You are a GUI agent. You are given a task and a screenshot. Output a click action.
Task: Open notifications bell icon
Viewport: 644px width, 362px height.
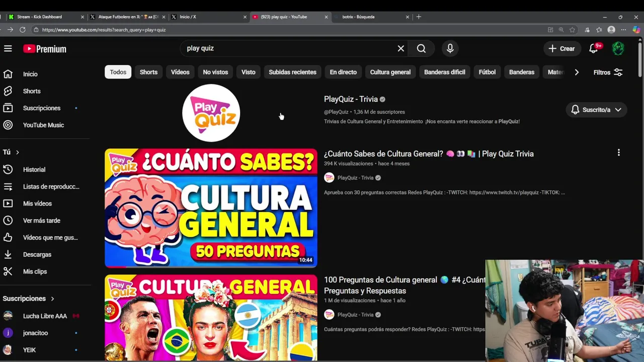coord(594,48)
